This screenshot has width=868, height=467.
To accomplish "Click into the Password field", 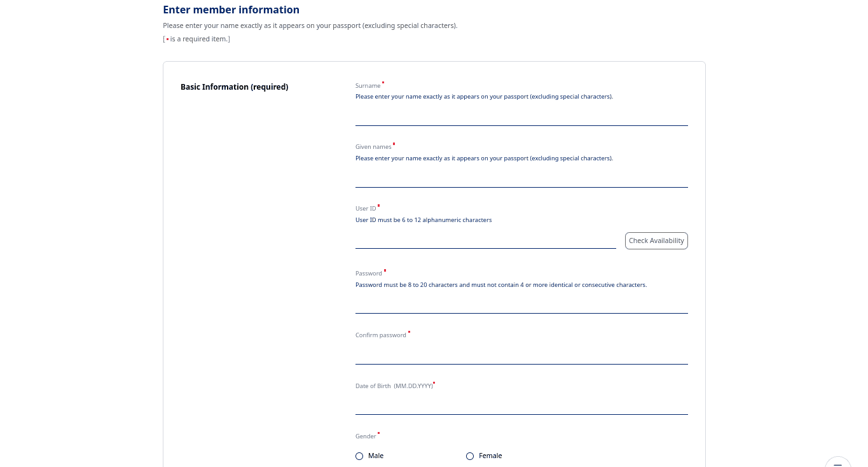I will coord(521,303).
